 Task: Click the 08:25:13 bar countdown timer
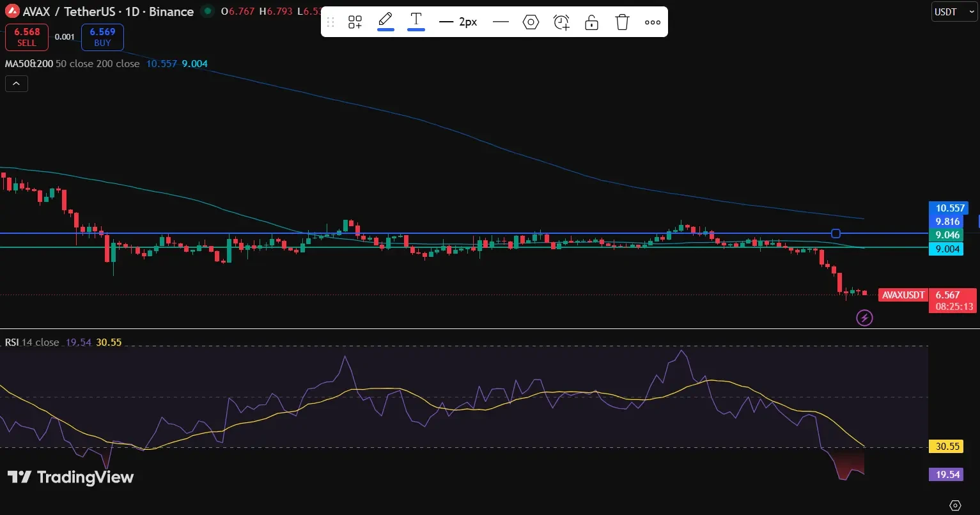(954, 307)
